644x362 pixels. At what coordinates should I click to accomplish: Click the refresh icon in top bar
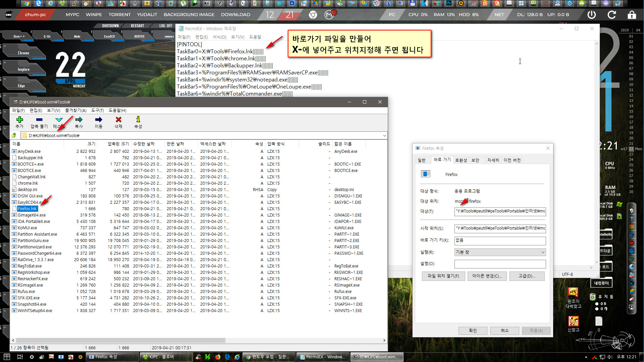[612, 14]
